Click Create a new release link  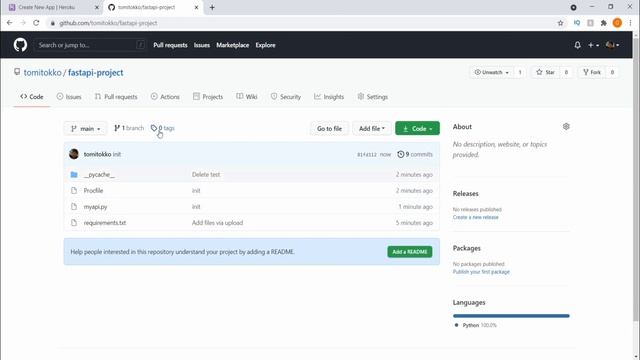pos(476,217)
